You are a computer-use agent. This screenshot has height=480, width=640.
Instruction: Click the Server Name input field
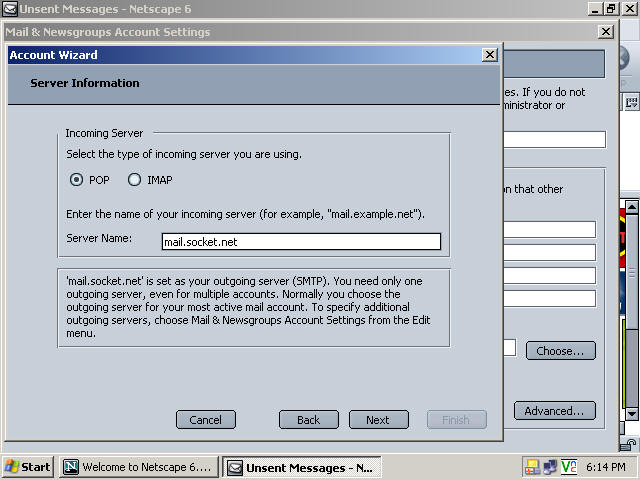301,242
